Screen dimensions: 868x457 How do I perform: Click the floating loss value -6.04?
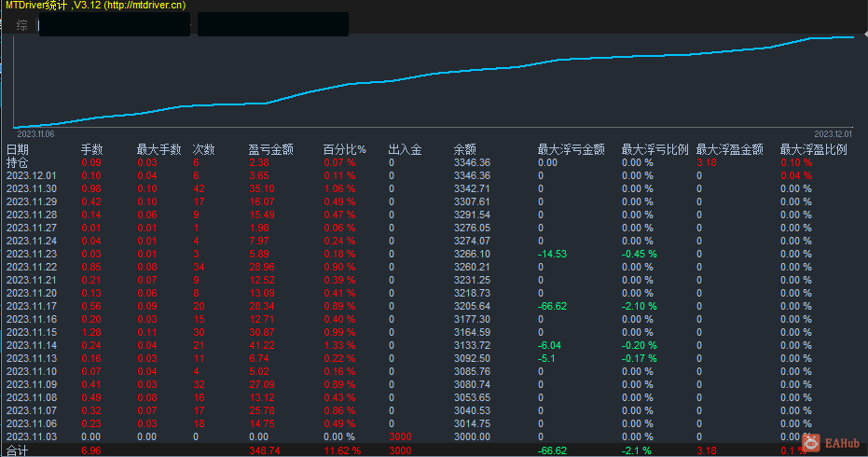click(x=550, y=346)
